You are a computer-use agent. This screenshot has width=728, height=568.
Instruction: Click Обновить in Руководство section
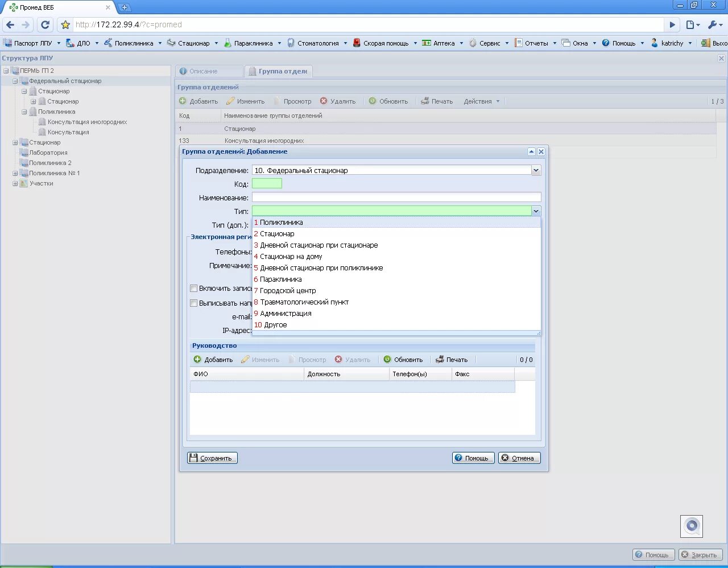[403, 360]
